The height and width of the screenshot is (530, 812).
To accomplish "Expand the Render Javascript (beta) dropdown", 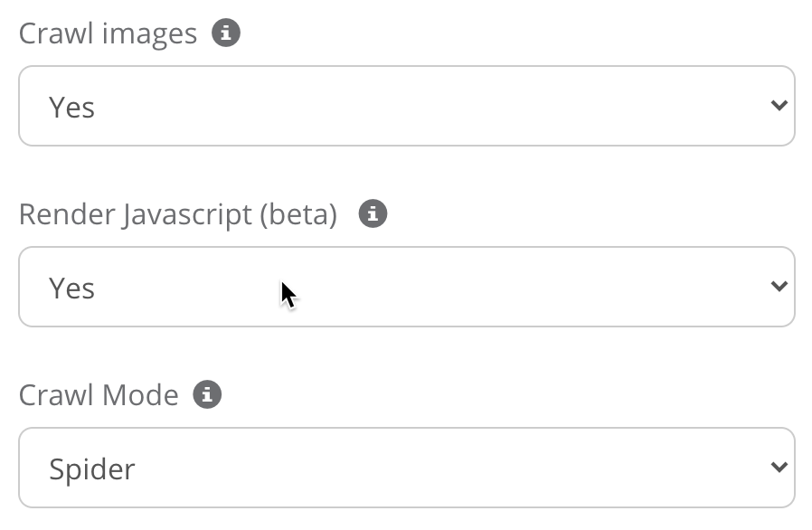I will pyautogui.click(x=406, y=287).
